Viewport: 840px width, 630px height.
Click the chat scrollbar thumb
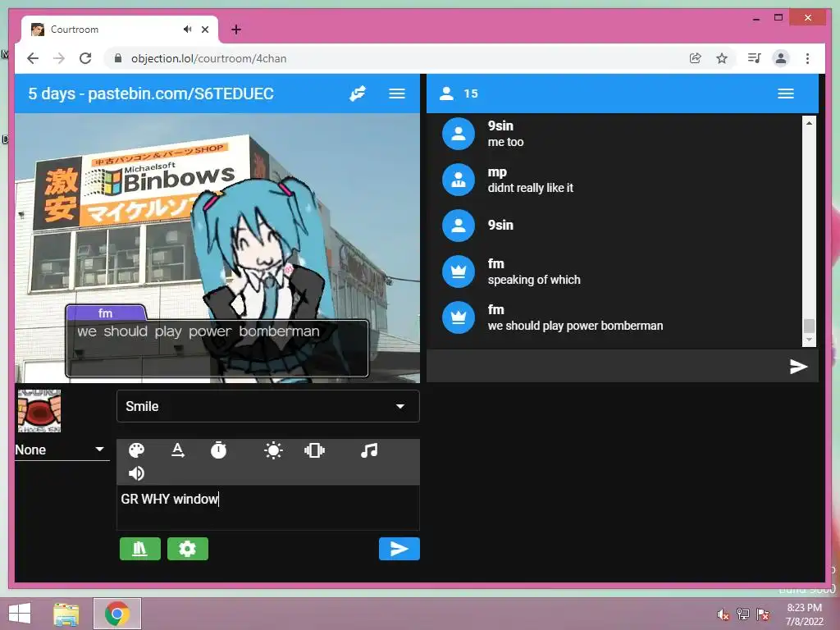[809, 326]
